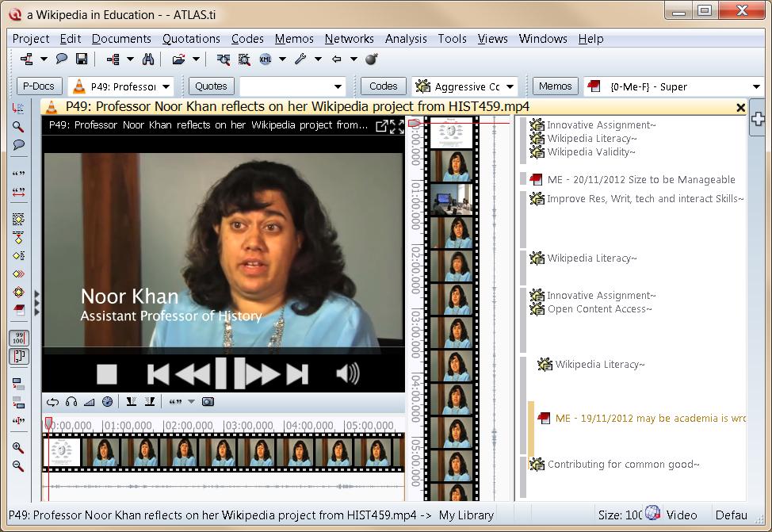Click the Memos button
The image size is (772, 532).
point(555,86)
